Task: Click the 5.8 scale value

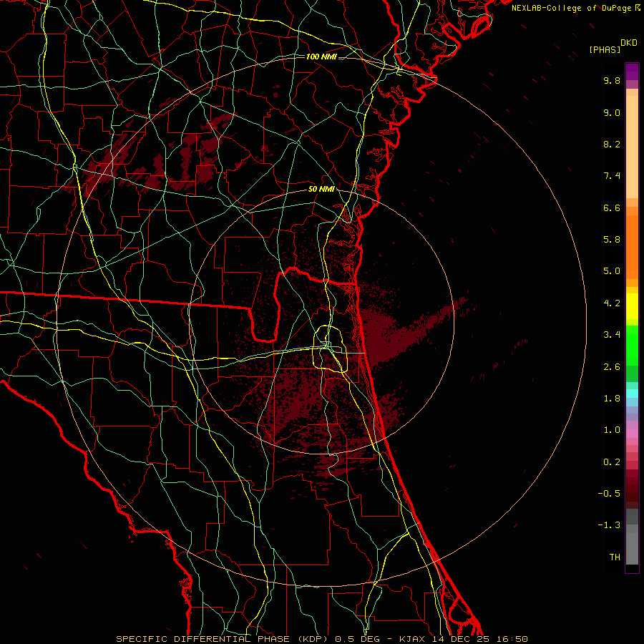Action: (612, 240)
